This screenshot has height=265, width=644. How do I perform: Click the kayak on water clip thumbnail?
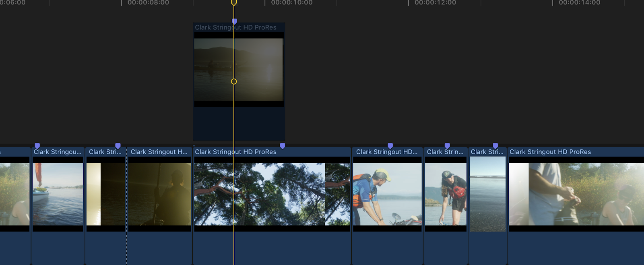(x=58, y=194)
